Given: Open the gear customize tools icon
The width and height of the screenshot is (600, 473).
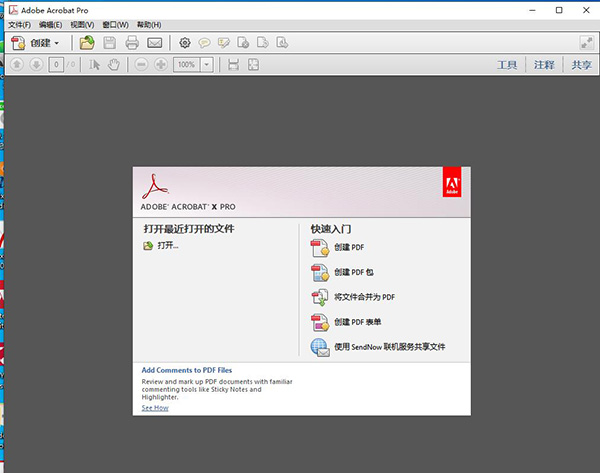Looking at the screenshot, I should tap(185, 43).
